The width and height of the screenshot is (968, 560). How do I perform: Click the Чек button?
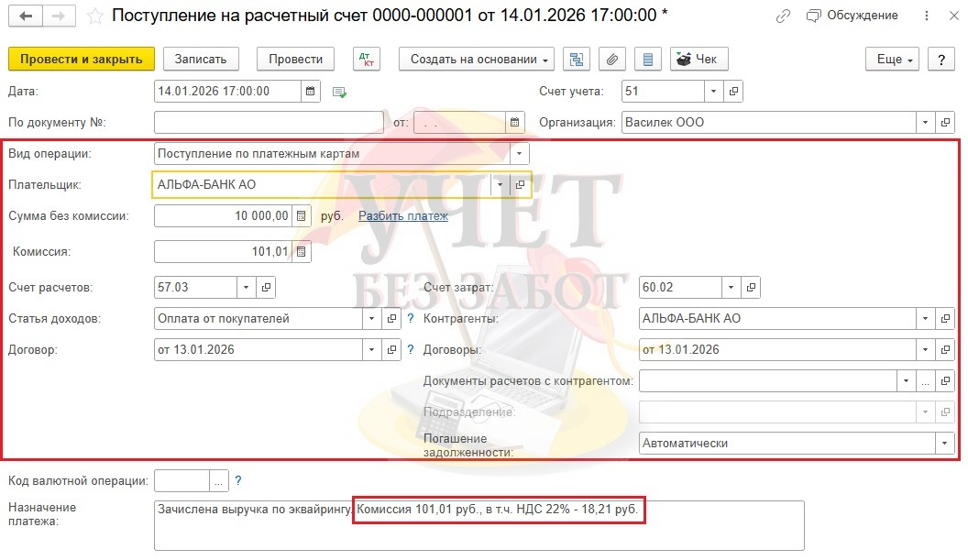coord(698,59)
